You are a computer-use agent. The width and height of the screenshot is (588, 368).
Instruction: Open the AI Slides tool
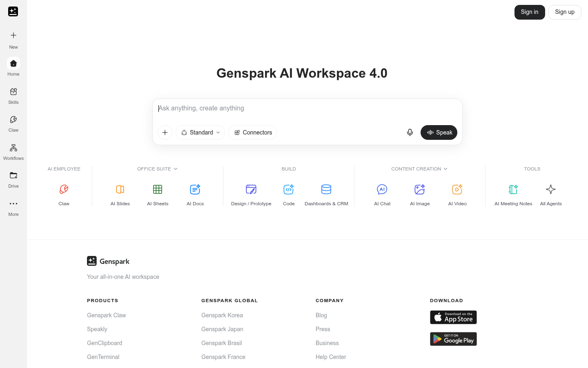click(120, 195)
